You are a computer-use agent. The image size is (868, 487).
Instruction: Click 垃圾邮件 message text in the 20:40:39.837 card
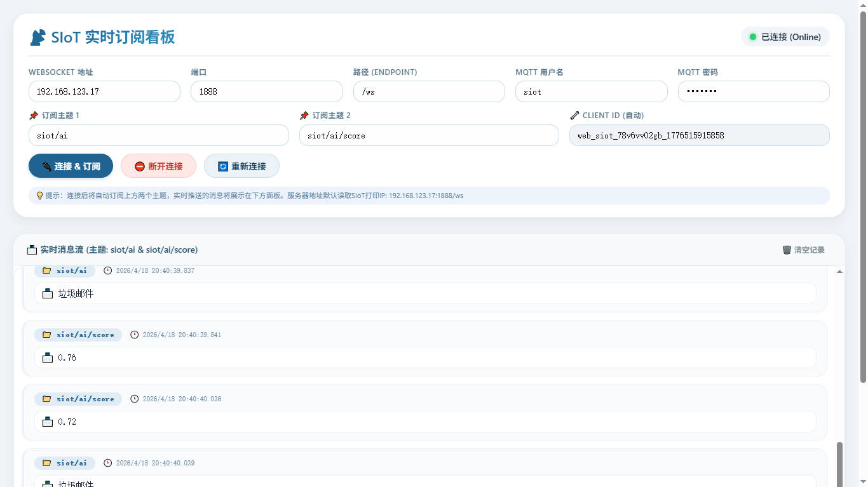(76, 293)
